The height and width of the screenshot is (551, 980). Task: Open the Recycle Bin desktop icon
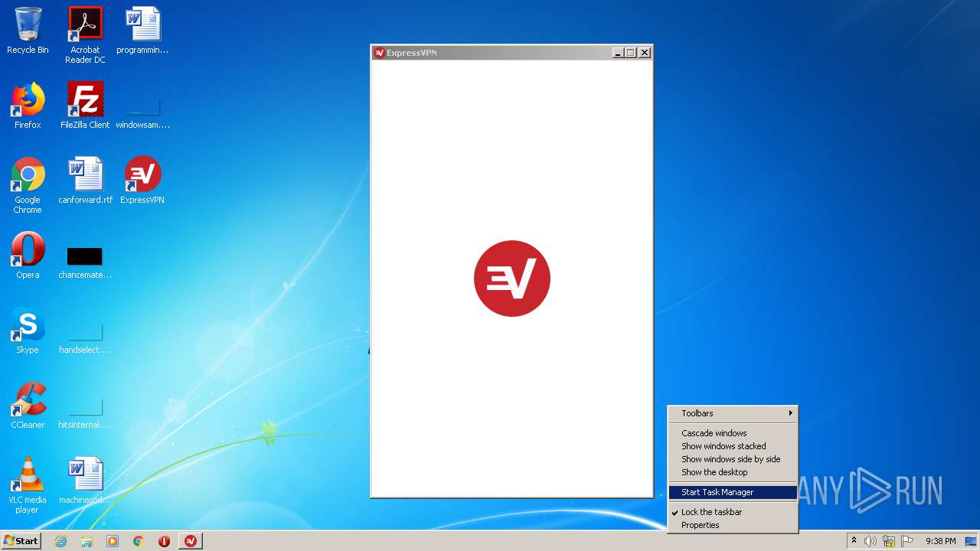click(x=28, y=31)
